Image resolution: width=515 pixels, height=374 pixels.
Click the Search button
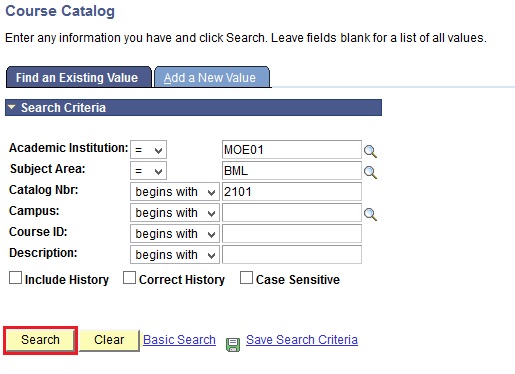pos(40,340)
